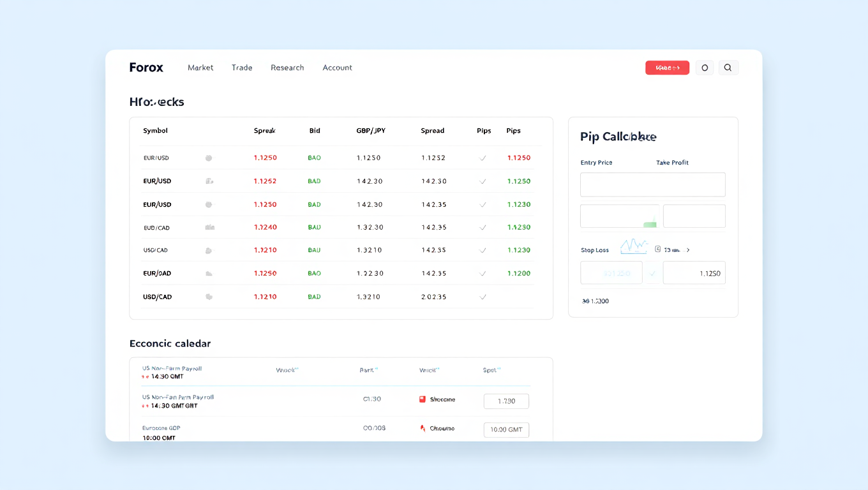Viewport: 868px width, 490px height.
Task: Click the circle icon button beside search
Action: [x=705, y=68]
